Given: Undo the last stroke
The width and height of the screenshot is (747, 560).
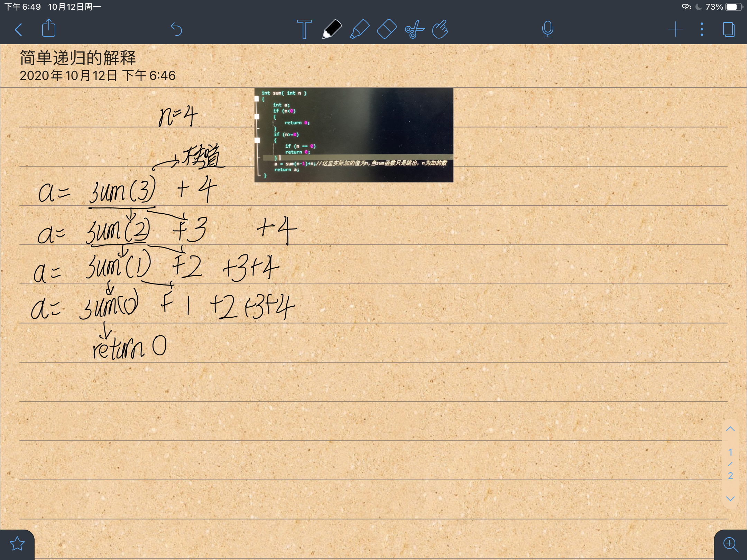Looking at the screenshot, I should click(176, 29).
